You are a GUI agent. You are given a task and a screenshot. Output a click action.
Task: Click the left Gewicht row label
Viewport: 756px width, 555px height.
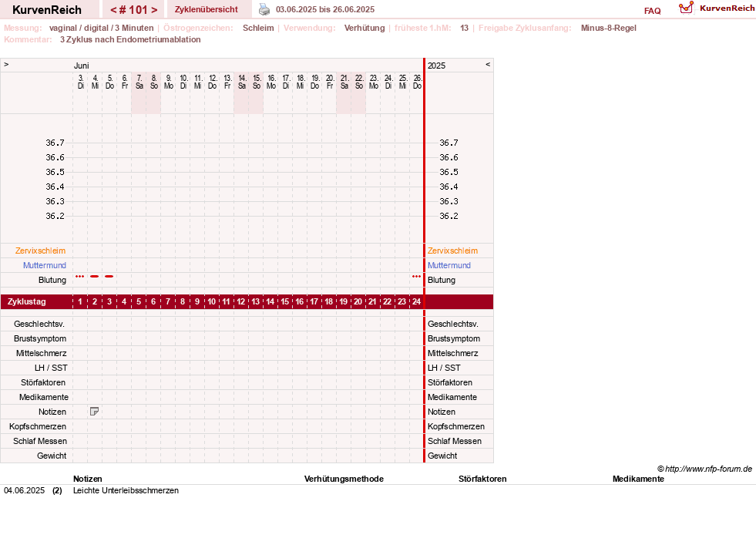pyautogui.click(x=52, y=456)
